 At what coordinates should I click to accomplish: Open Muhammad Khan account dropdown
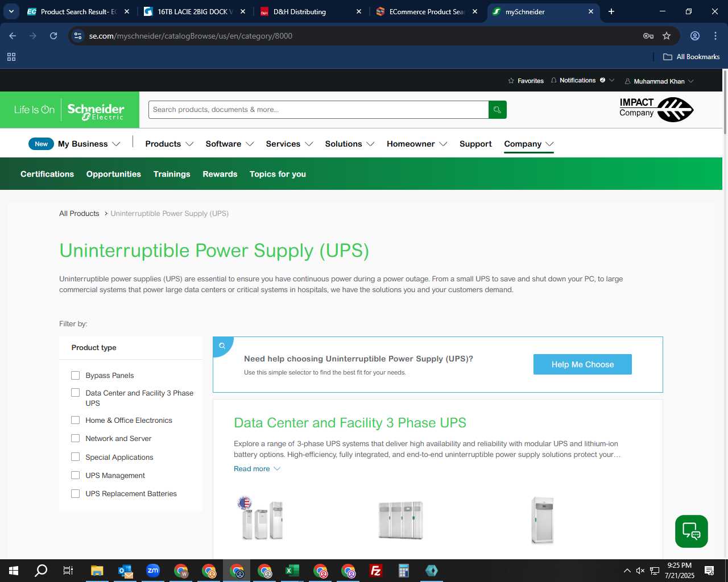tap(659, 81)
